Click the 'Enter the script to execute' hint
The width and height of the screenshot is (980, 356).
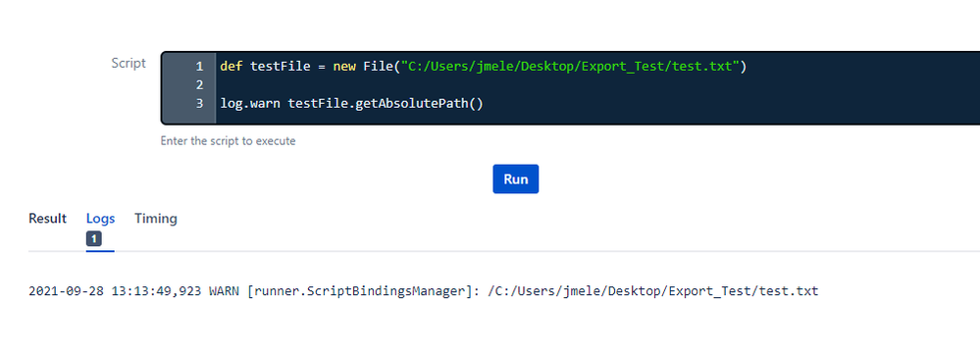coord(229,141)
